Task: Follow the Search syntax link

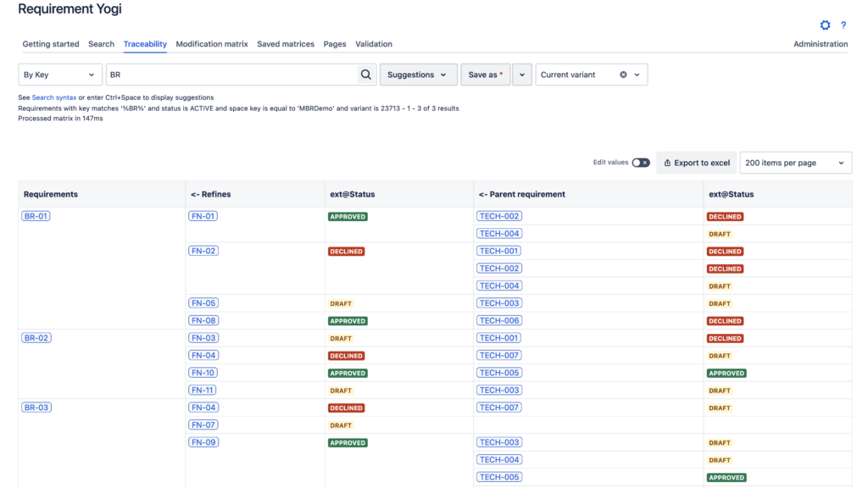Action: tap(54, 97)
